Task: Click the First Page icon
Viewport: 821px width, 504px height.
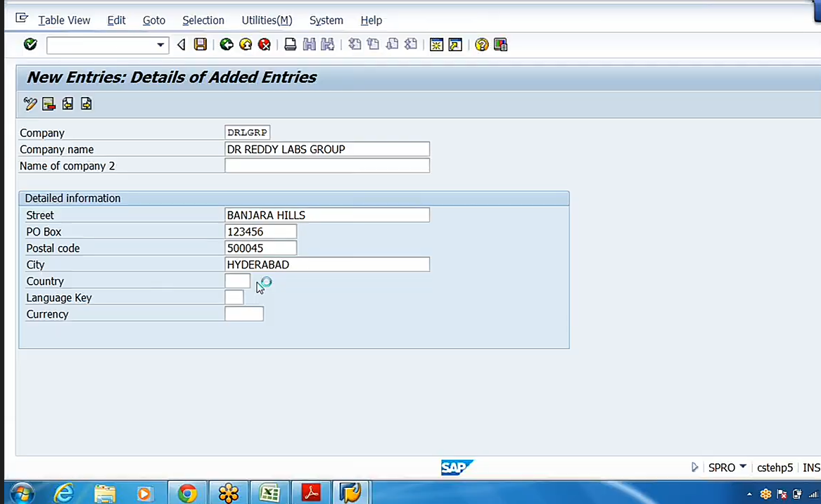Action: click(x=355, y=44)
